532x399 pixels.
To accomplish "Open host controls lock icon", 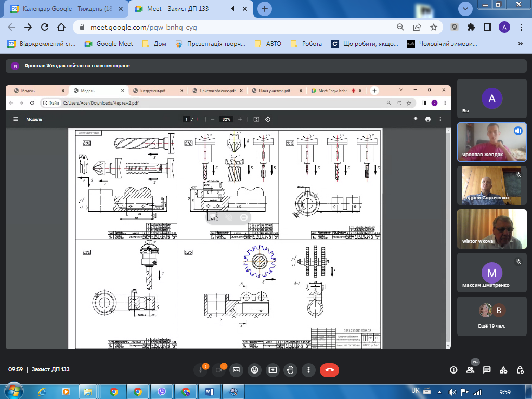I will pyautogui.click(x=520, y=370).
